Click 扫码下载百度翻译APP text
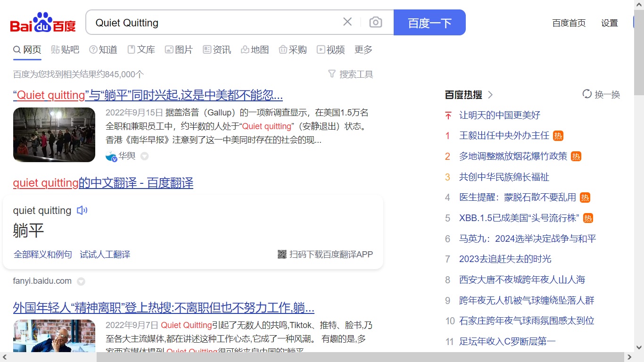The width and height of the screenshot is (644, 362). pyautogui.click(x=331, y=255)
